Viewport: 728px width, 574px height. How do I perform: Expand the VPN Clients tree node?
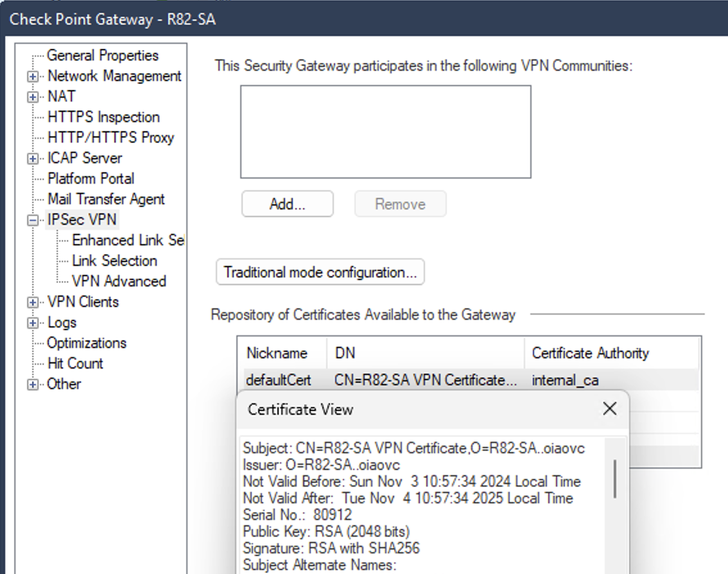(x=33, y=302)
